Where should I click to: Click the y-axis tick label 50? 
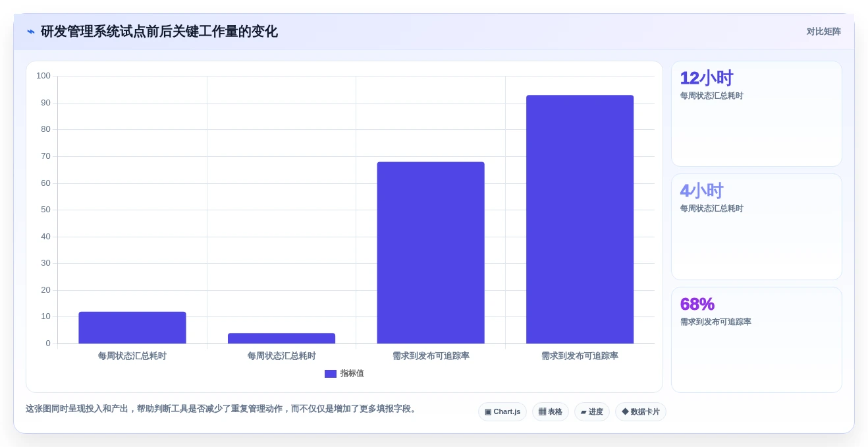[45, 210]
